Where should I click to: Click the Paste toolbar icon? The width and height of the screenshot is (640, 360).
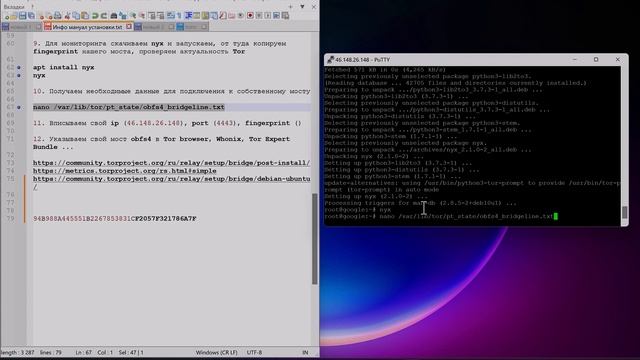tap(85, 16)
